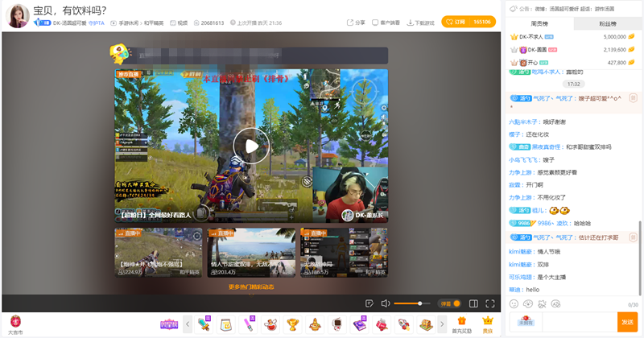
Task: Select the golden lamp gift icon
Action: [x=315, y=324]
